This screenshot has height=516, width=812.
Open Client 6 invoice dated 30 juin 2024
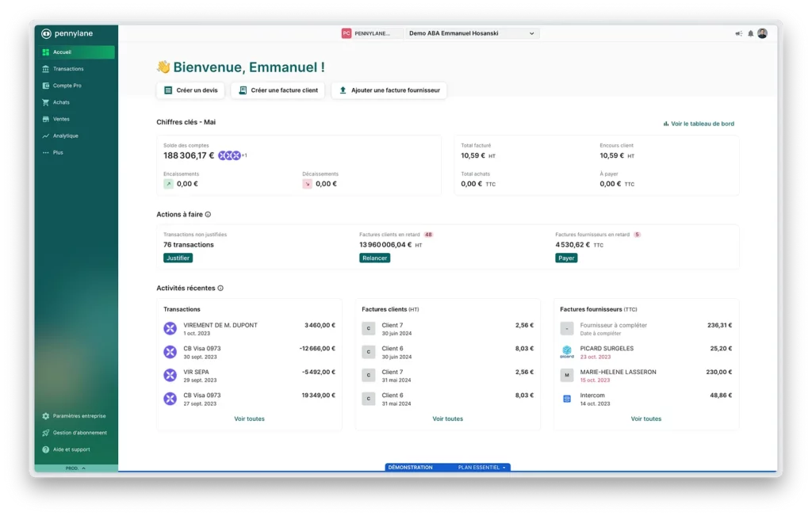pos(447,353)
